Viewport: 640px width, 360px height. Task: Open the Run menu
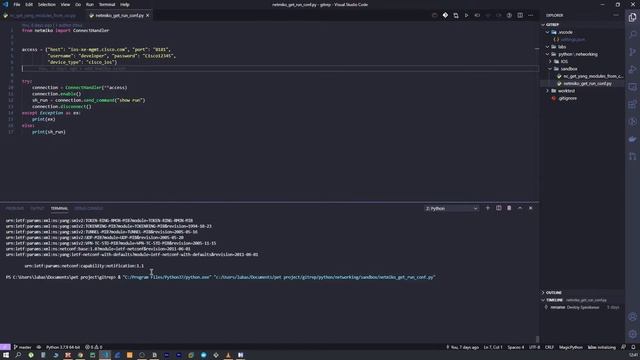point(90,4)
